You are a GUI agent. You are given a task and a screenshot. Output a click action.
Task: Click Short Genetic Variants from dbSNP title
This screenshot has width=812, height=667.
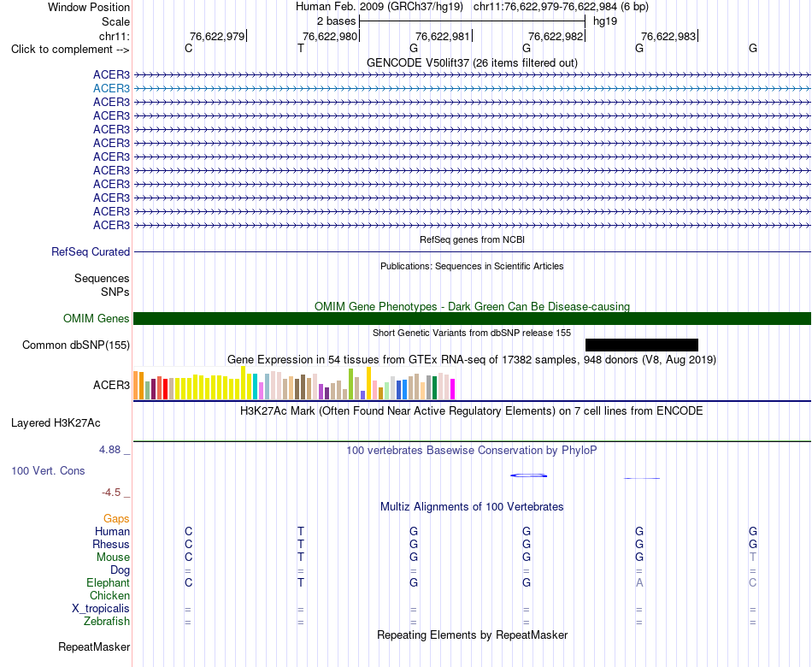pyautogui.click(x=472, y=333)
